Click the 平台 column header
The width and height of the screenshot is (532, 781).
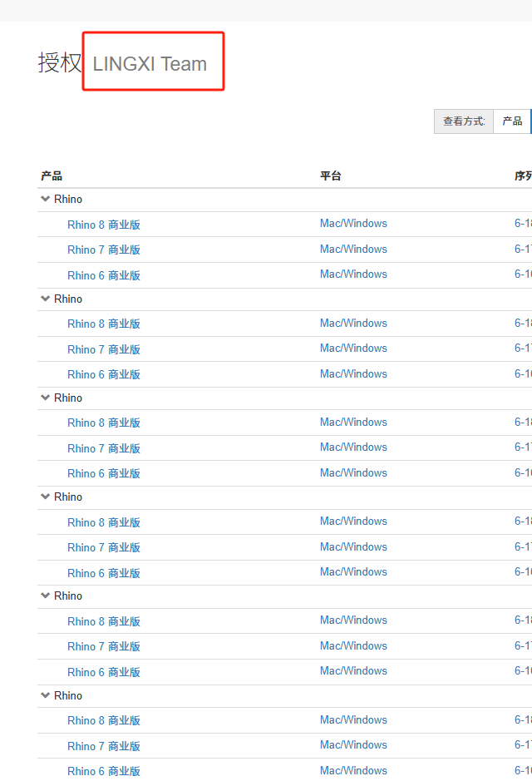[331, 175]
